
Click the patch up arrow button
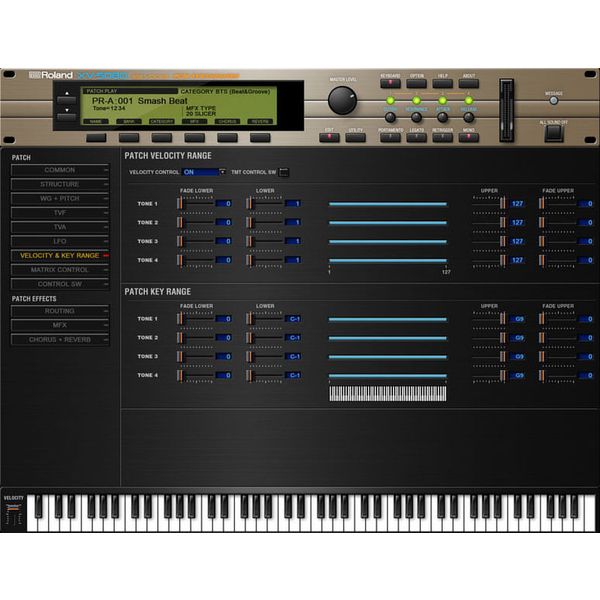pos(67,99)
